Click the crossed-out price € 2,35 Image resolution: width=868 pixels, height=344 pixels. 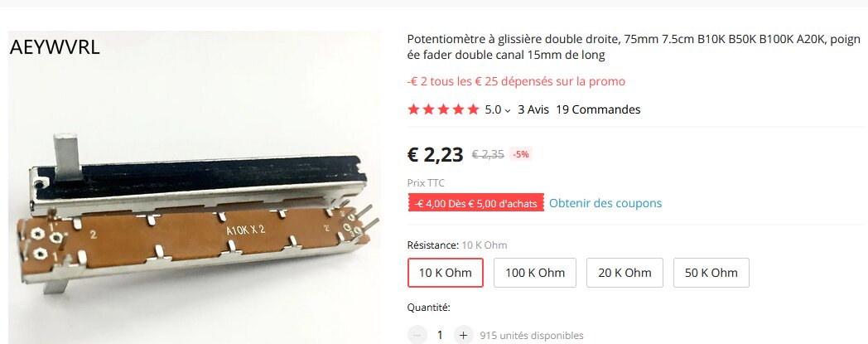click(x=488, y=155)
